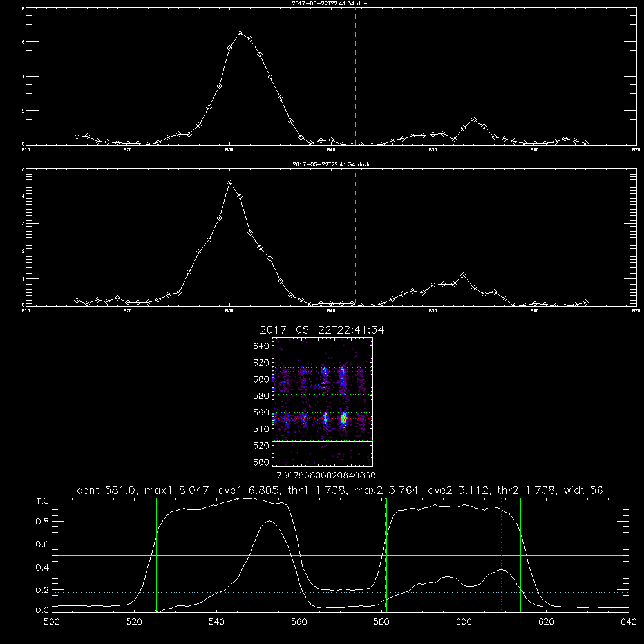Click the 'cent 581.0' value in stats line
Screen dimensions: 644x644
(107, 490)
